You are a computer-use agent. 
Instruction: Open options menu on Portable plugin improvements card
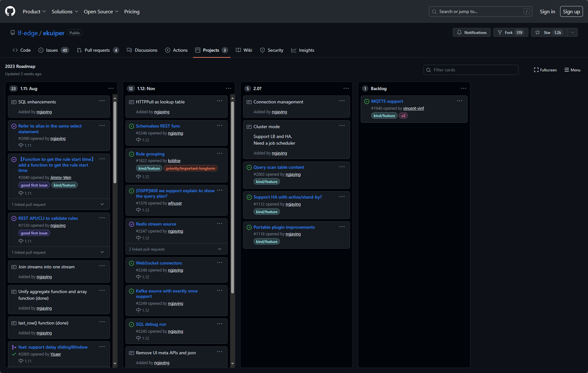(x=342, y=226)
